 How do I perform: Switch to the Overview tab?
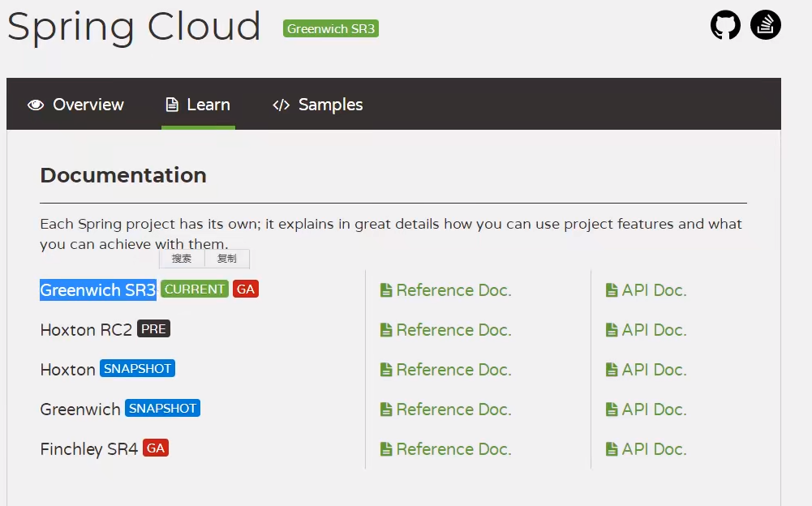tap(75, 105)
